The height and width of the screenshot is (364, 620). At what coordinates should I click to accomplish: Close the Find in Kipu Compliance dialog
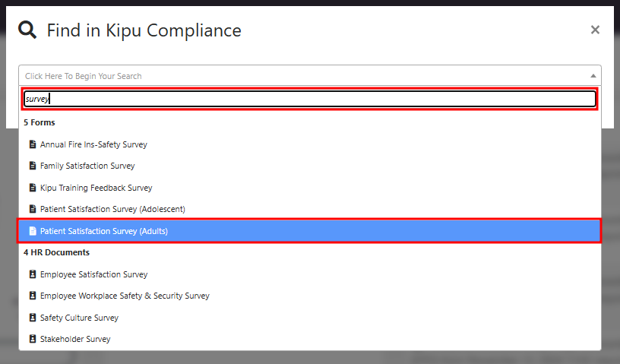click(x=595, y=30)
